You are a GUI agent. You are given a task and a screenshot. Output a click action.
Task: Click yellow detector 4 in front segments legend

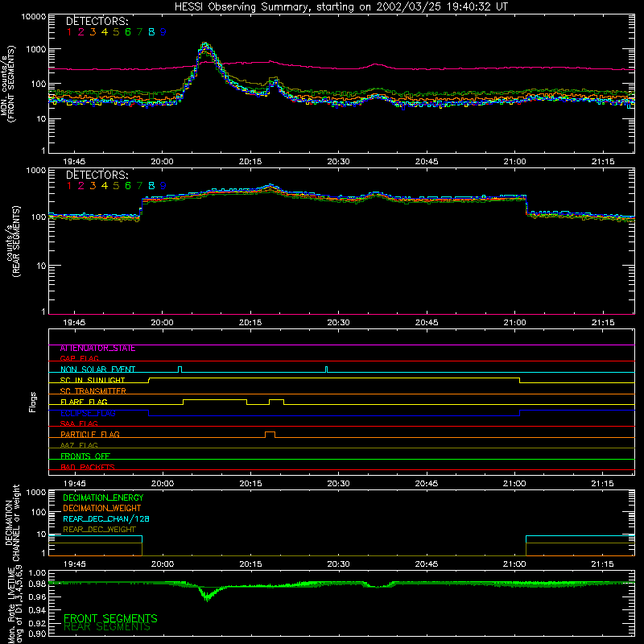(x=105, y=32)
